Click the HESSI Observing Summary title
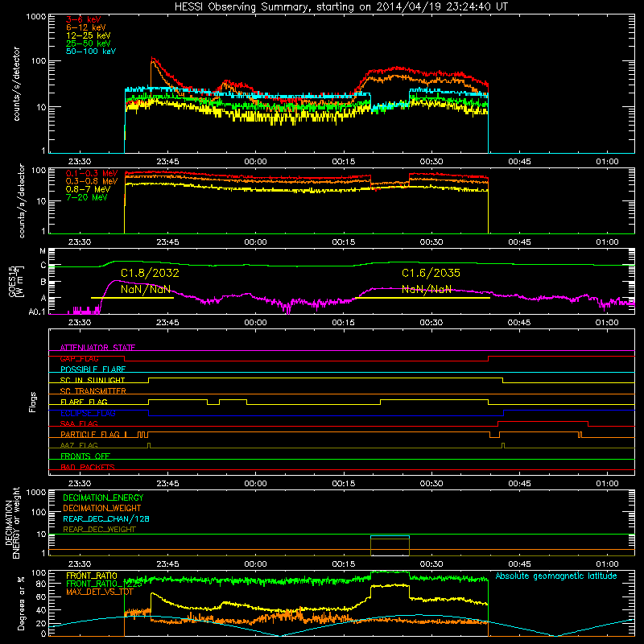This screenshot has width=644, height=644. tap(341, 6)
